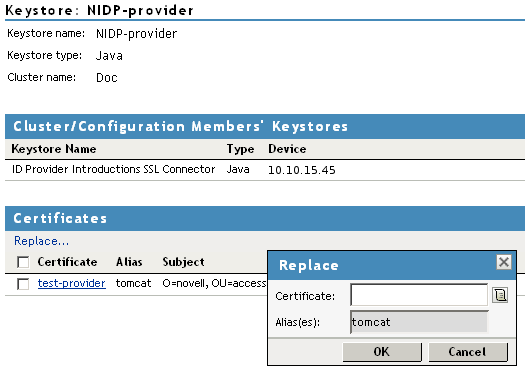This screenshot has height=374, width=525.
Task: Open the certificate browse icon in Replace dialog
Action: point(500,295)
